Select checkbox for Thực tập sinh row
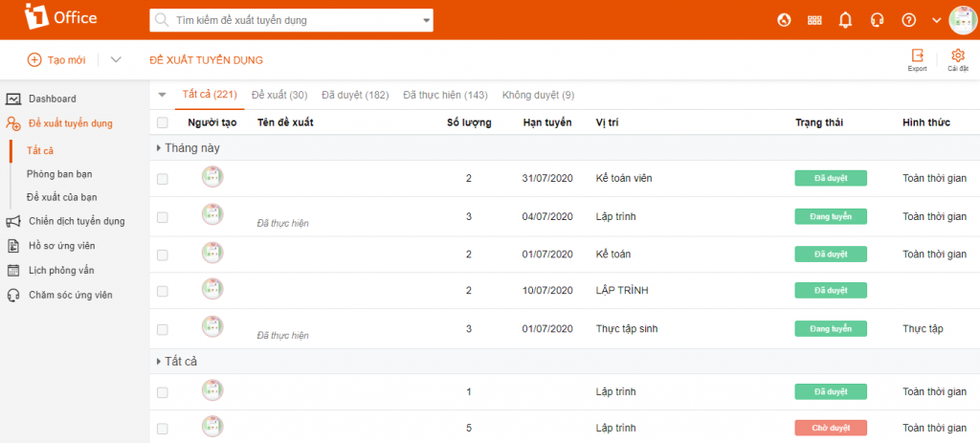Screen dimensions: 980x443 pos(163,328)
